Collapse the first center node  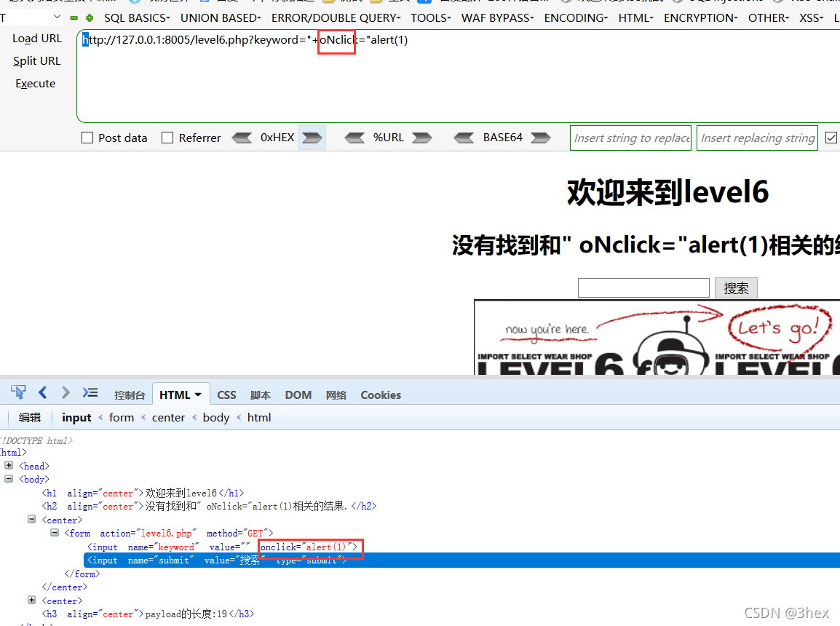(x=31, y=520)
